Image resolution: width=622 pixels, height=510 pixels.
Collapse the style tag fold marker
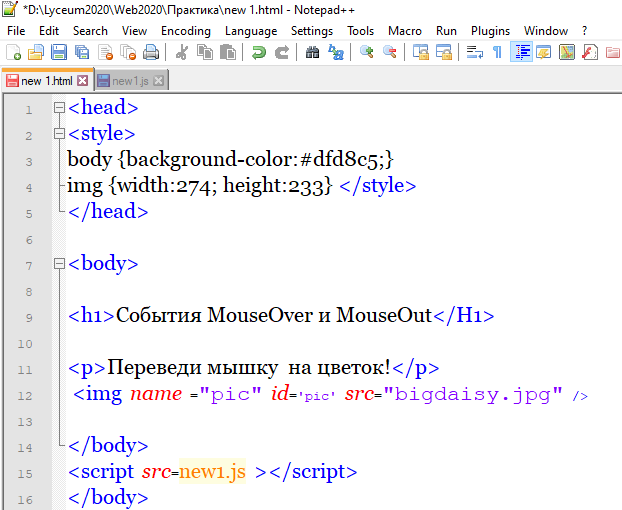[x=59, y=134]
